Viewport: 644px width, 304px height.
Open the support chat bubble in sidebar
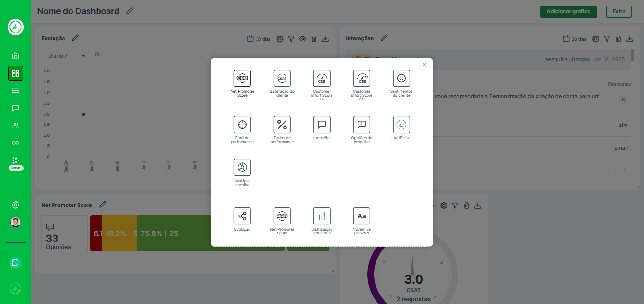pyautogui.click(x=16, y=262)
